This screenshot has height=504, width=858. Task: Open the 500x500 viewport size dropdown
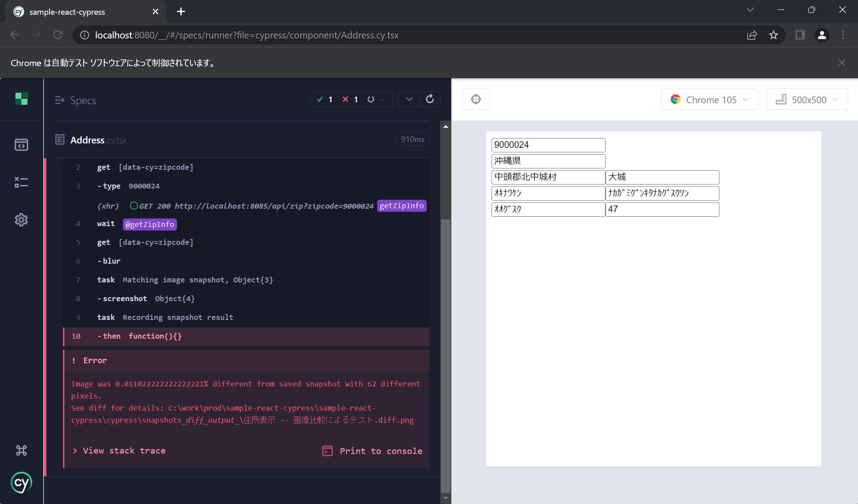point(807,99)
